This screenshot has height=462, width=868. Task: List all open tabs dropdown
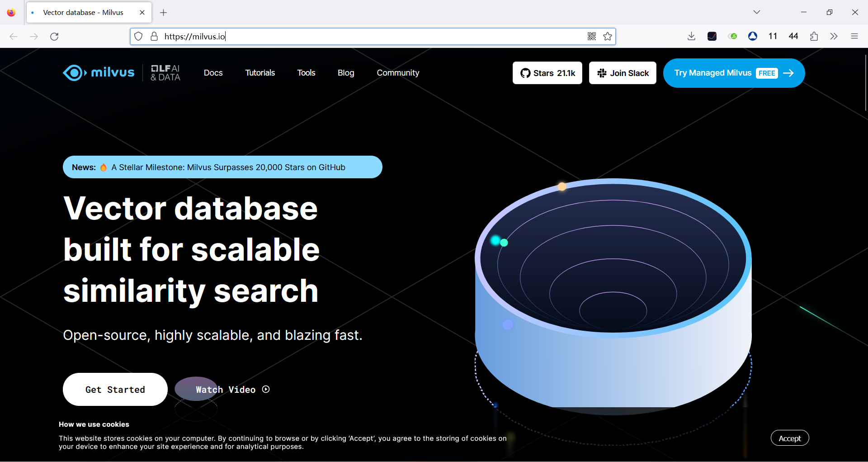click(757, 12)
